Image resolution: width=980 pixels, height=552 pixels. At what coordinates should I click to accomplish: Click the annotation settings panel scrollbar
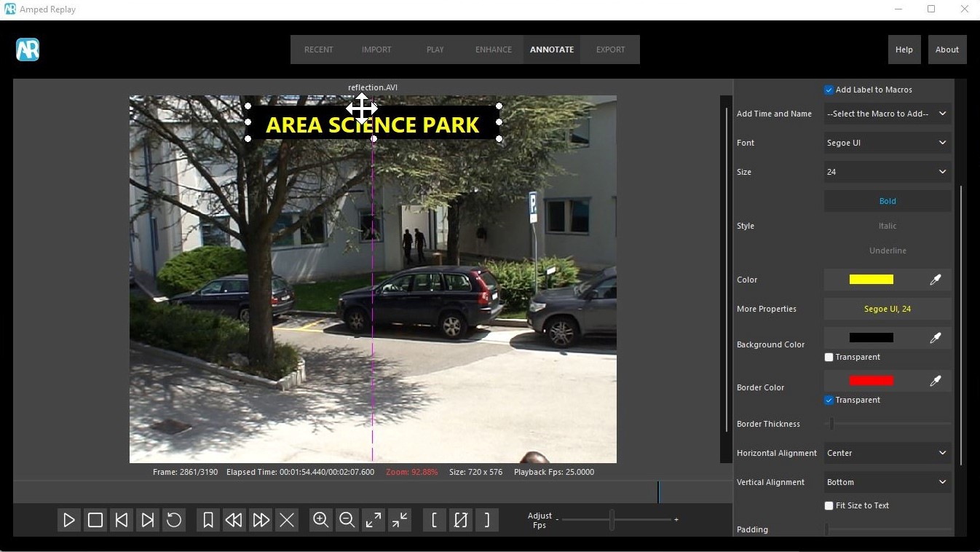tap(961, 326)
